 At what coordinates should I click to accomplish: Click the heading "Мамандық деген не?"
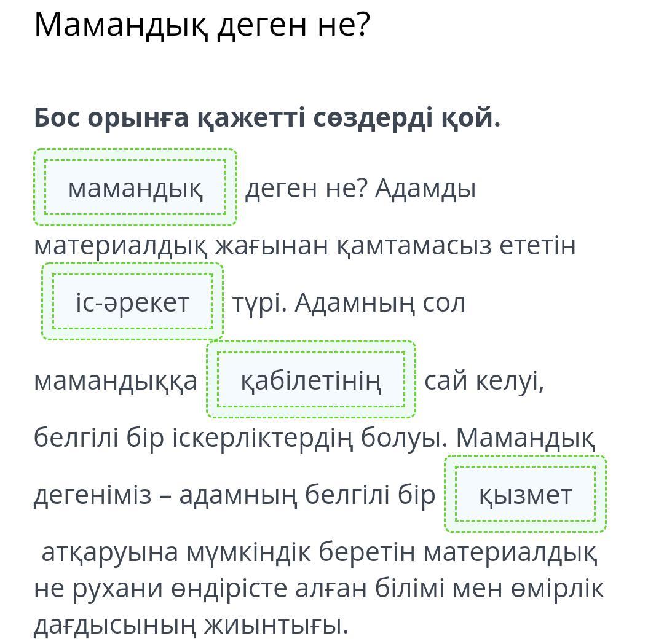[x=202, y=25]
